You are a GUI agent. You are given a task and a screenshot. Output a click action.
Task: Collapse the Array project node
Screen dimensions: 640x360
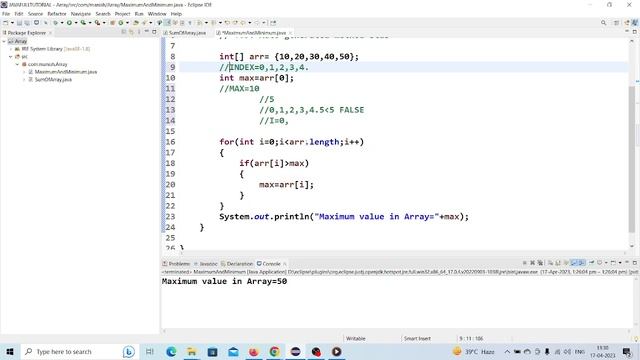click(4, 41)
